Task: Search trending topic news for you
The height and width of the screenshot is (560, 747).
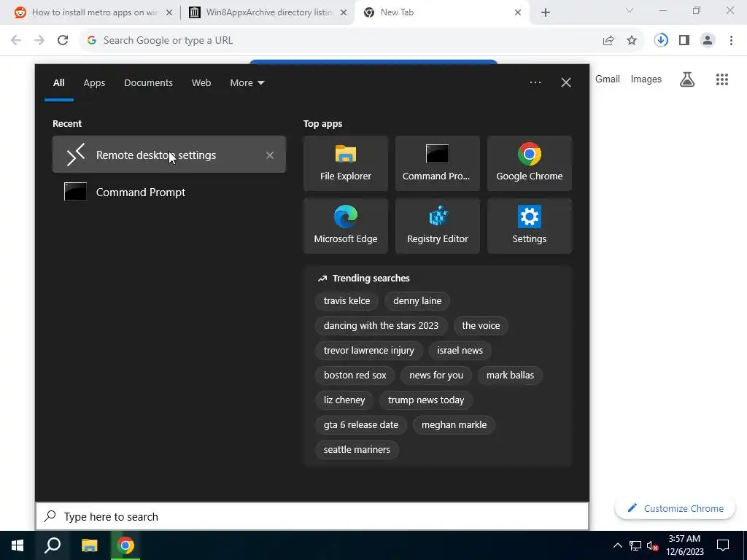Action: 436,375
